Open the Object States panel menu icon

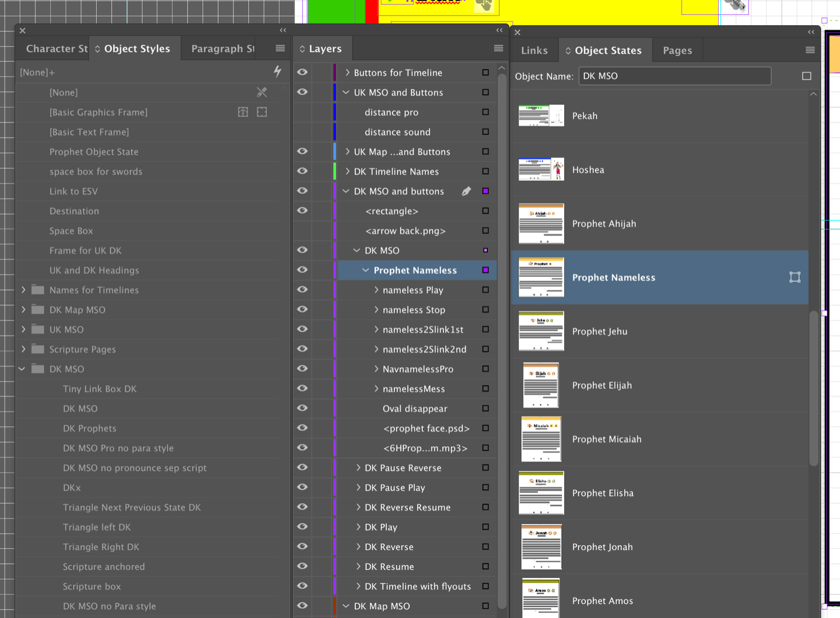810,50
